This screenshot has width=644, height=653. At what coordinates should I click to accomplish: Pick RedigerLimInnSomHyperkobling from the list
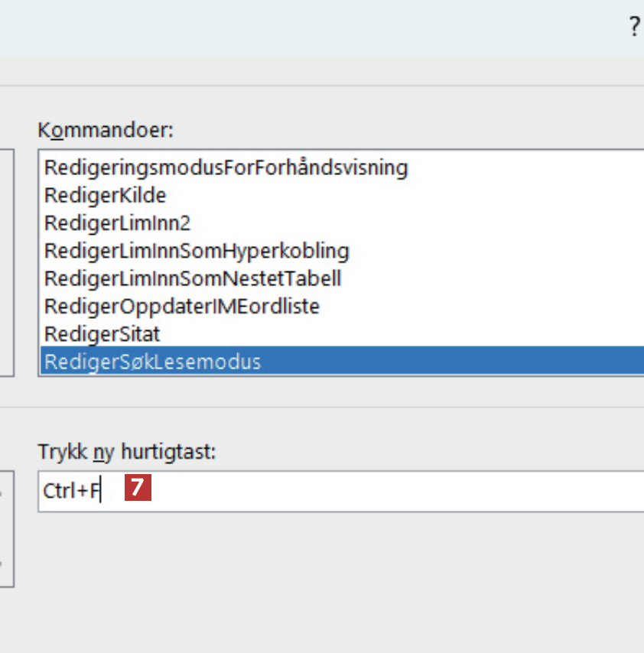[197, 250]
